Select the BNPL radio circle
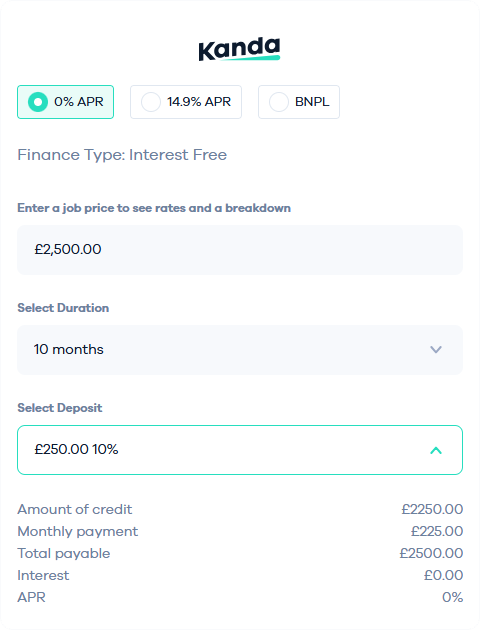 (x=279, y=102)
